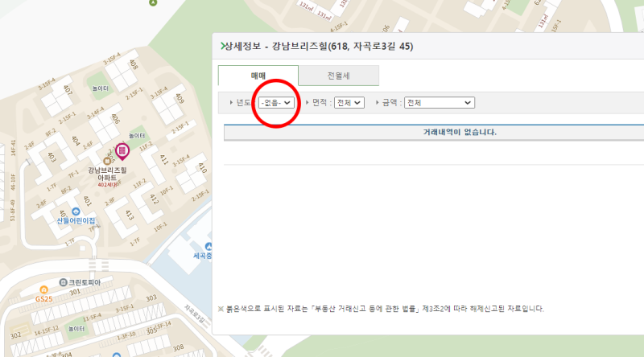The image size is (644, 357).
Task: Click the 402세대 label under apartment name
Action: click(x=107, y=185)
